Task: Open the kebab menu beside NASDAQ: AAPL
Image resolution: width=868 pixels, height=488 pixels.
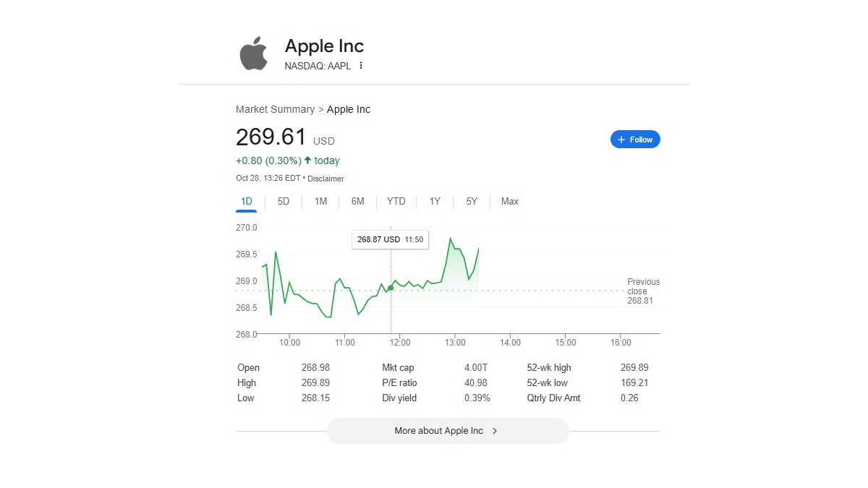Action: [x=361, y=65]
